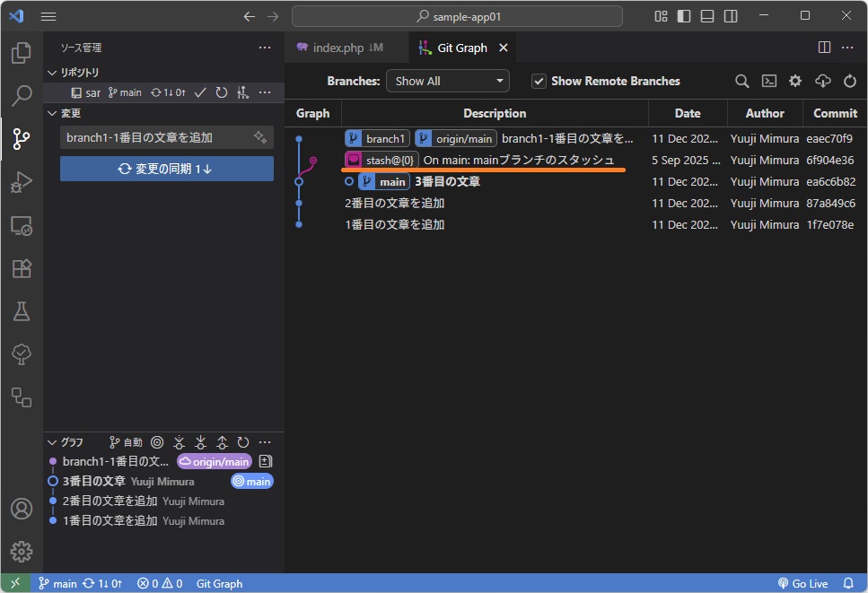Toggle the bottom panel visibility
The height and width of the screenshot is (593, 868).
pos(707,16)
